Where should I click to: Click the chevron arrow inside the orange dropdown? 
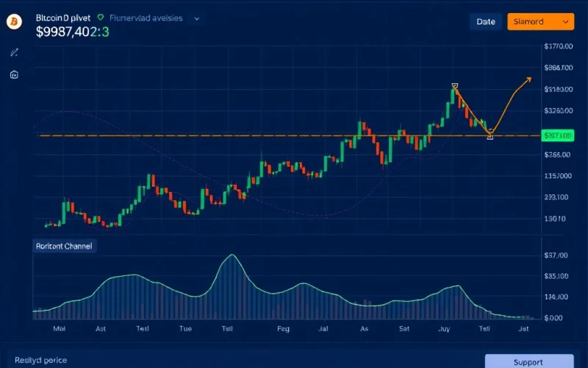pyautogui.click(x=564, y=22)
